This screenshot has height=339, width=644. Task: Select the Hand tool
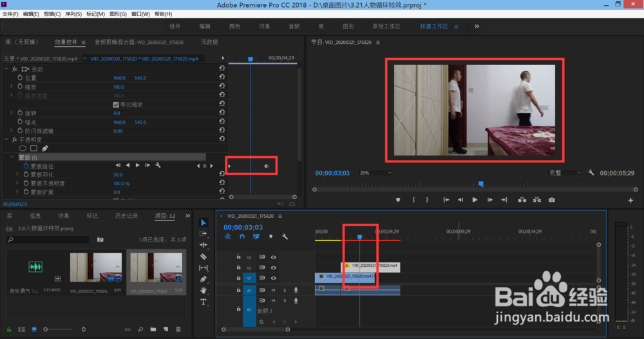204,291
